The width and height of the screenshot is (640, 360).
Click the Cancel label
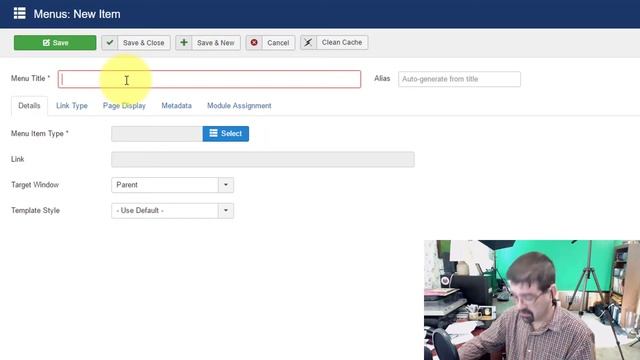pyautogui.click(x=278, y=42)
